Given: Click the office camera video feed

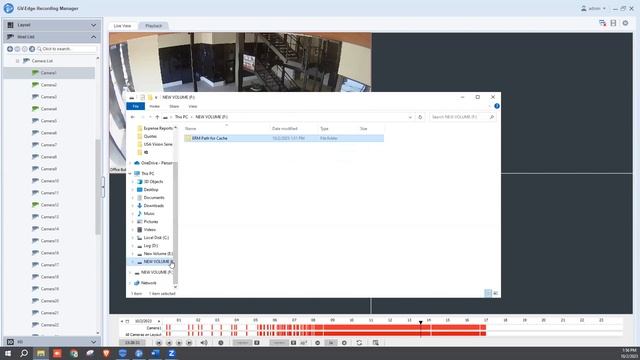Looking at the screenshot, I should [x=240, y=62].
